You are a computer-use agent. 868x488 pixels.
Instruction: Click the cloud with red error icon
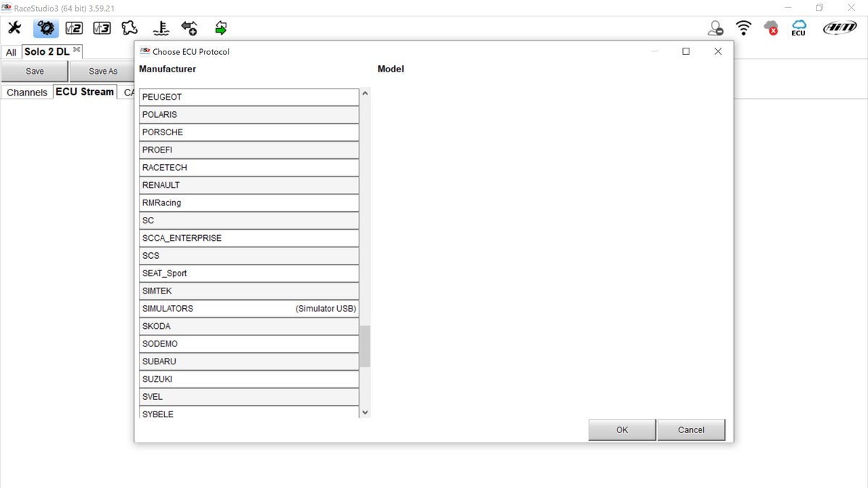(771, 28)
